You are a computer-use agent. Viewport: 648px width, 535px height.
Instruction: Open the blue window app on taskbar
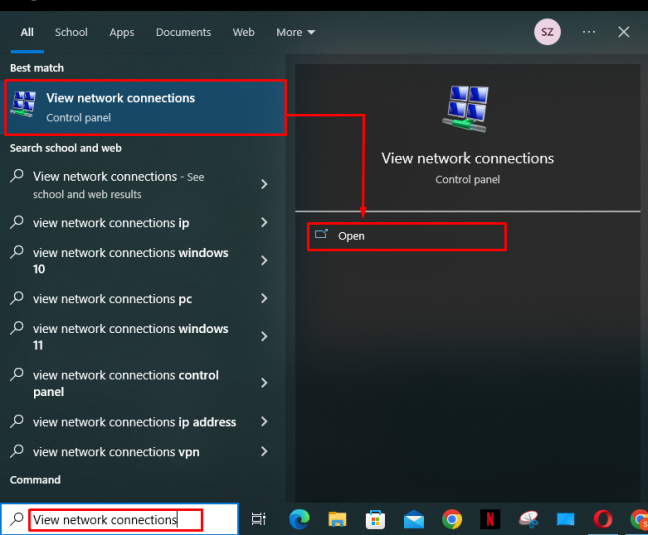pyautogui.click(x=565, y=519)
